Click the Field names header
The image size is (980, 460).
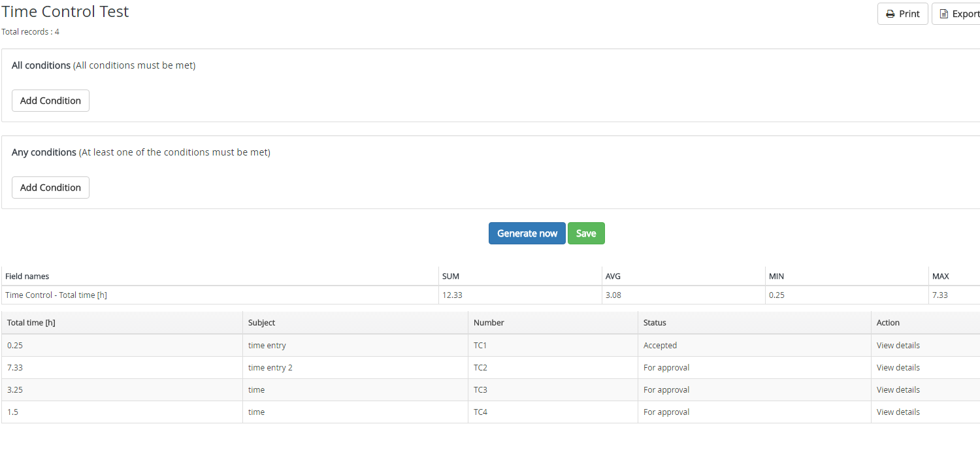click(x=220, y=276)
